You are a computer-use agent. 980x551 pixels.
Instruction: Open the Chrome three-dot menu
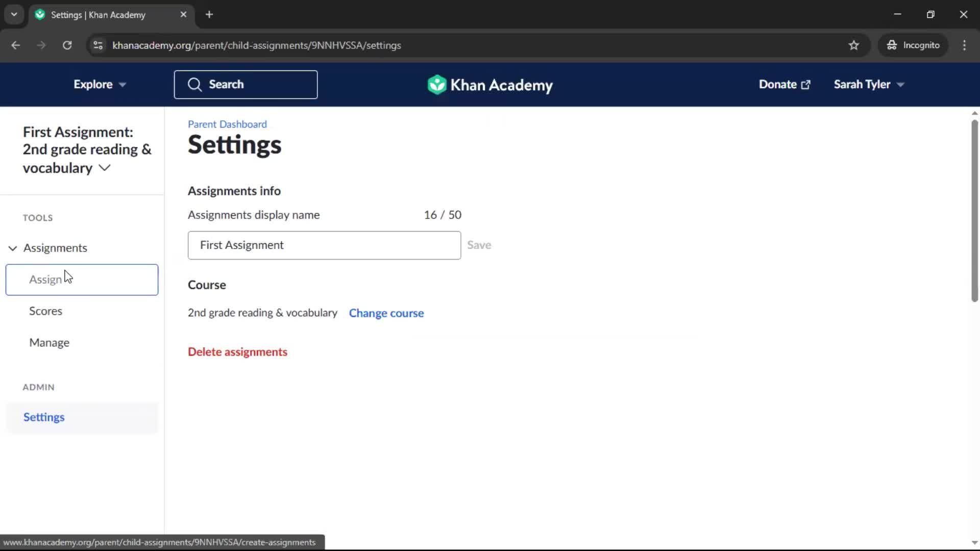(x=964, y=45)
